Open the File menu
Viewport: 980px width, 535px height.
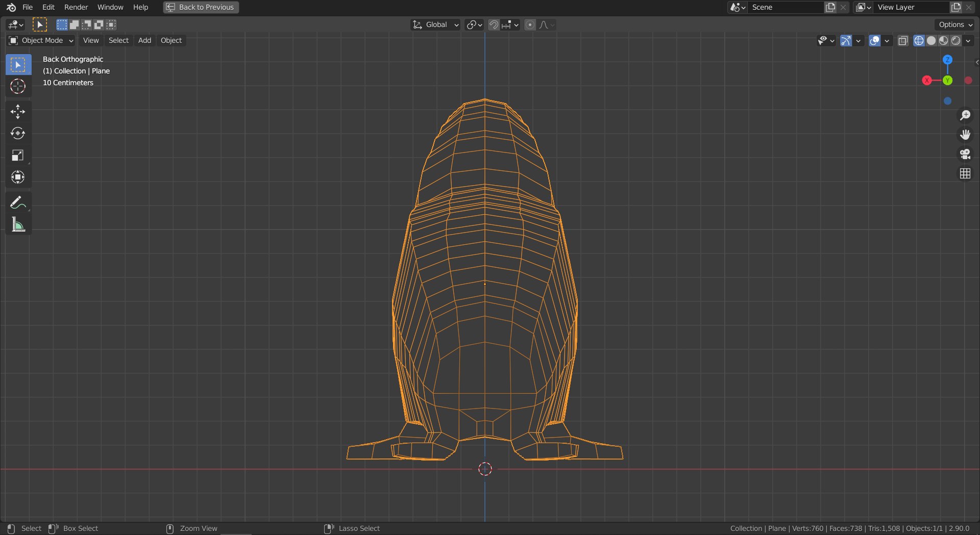click(28, 7)
